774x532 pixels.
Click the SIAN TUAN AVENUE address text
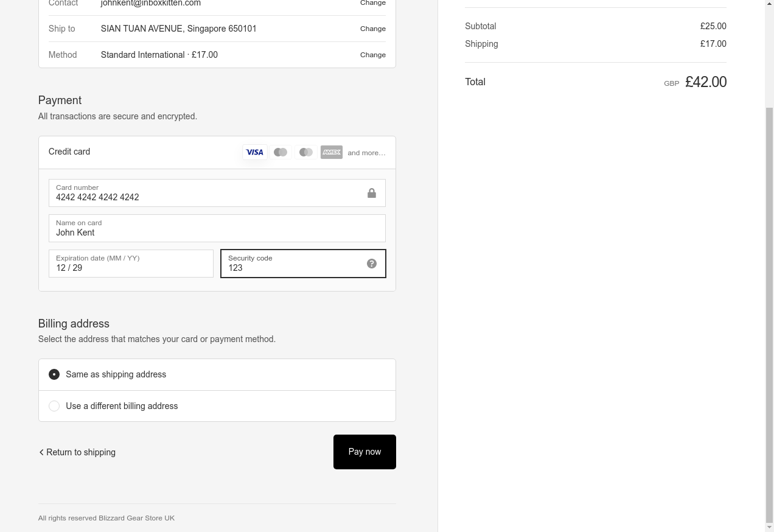pyautogui.click(x=178, y=29)
